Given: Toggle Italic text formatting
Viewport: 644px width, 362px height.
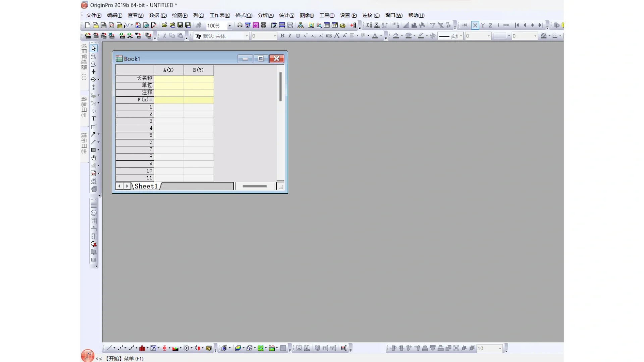Looking at the screenshot, I should (290, 36).
